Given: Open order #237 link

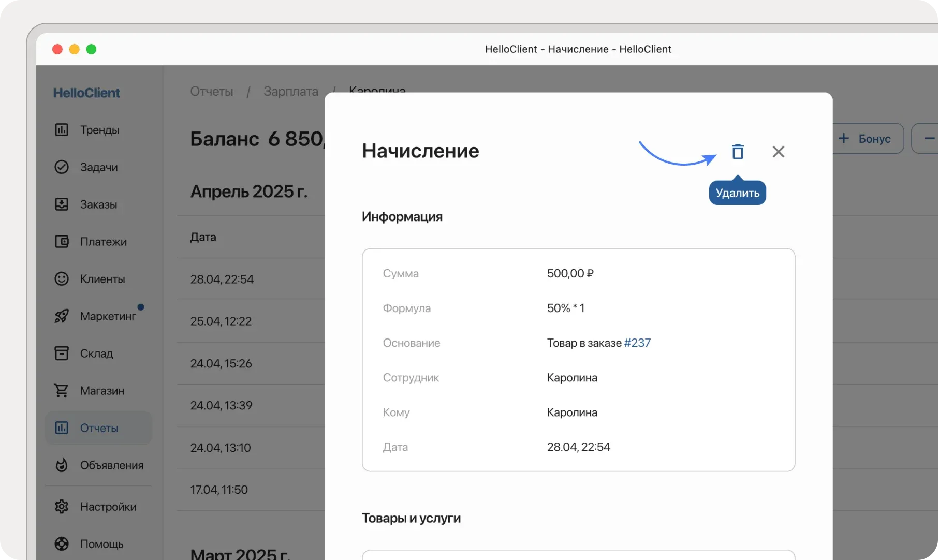Looking at the screenshot, I should coord(636,343).
